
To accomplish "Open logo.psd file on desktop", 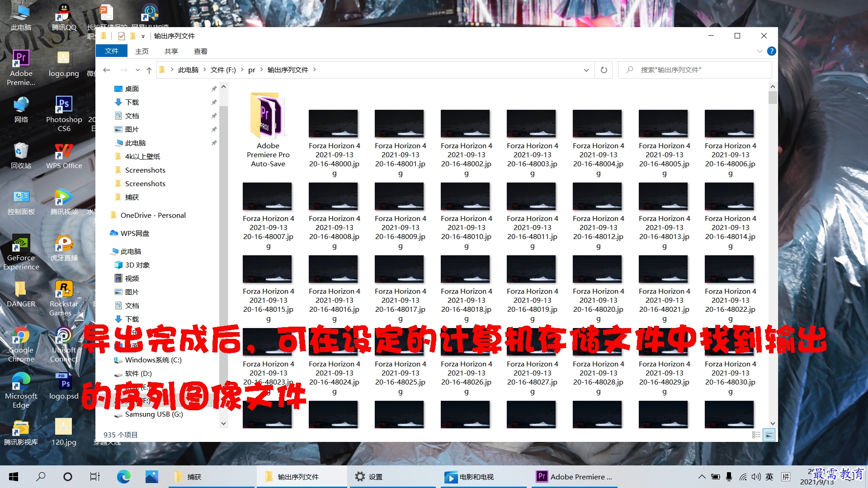I will pos(64,386).
